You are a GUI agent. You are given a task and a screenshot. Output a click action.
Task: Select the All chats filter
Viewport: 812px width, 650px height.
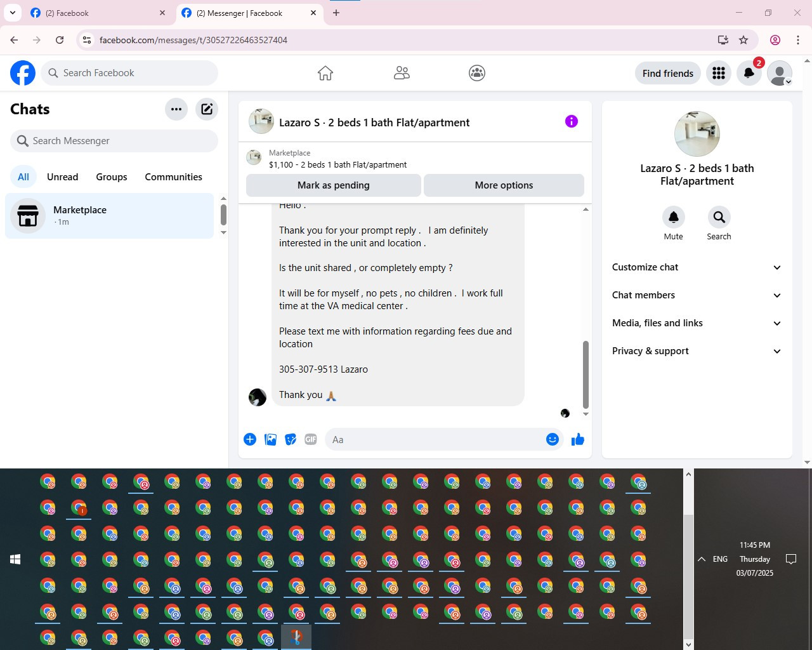pos(23,177)
